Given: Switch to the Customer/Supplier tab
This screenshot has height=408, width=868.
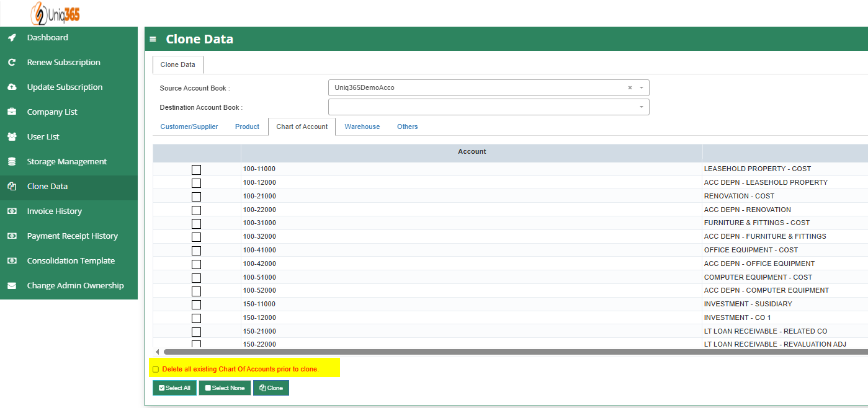Looking at the screenshot, I should 189,126.
